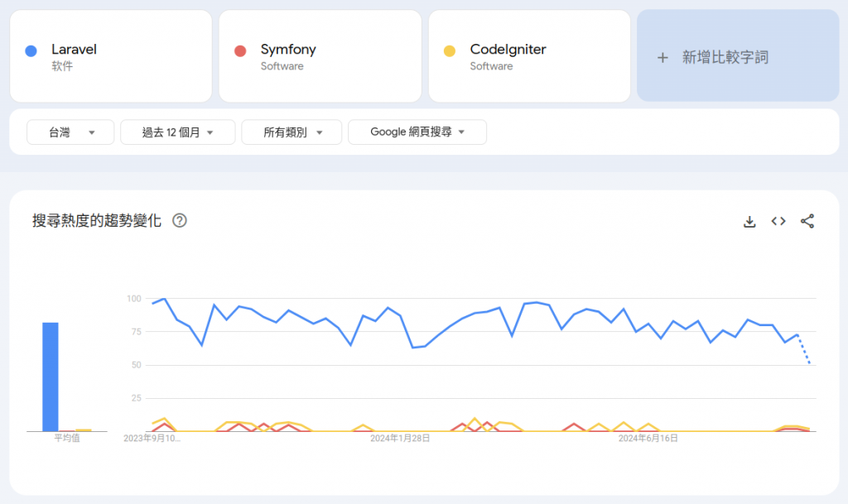Select the Symfony search term card
Viewport: 848px width, 504px height.
[x=320, y=56]
